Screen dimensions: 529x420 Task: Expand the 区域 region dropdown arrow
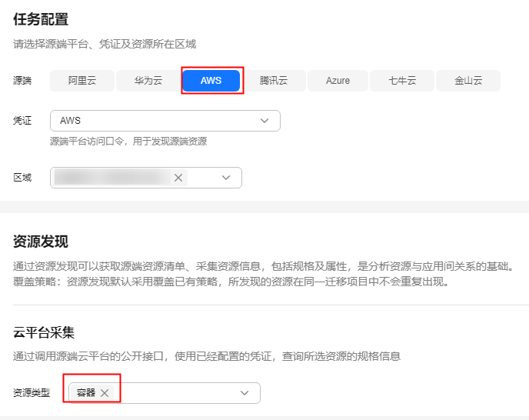coord(226,178)
